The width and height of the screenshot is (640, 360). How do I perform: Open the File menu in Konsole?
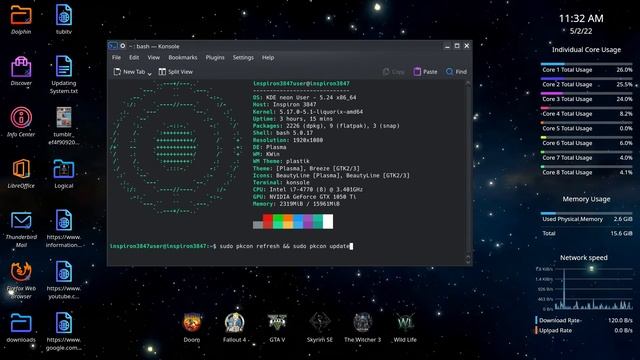coord(116,58)
